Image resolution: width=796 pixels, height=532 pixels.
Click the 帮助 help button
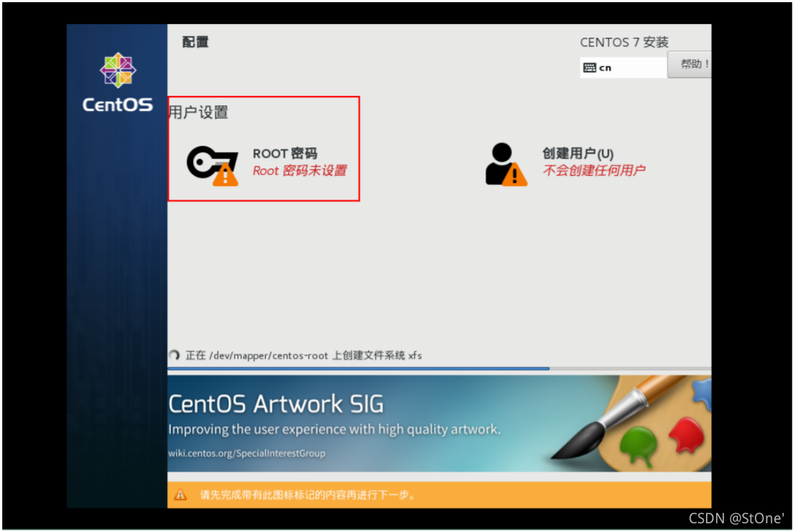(689, 64)
